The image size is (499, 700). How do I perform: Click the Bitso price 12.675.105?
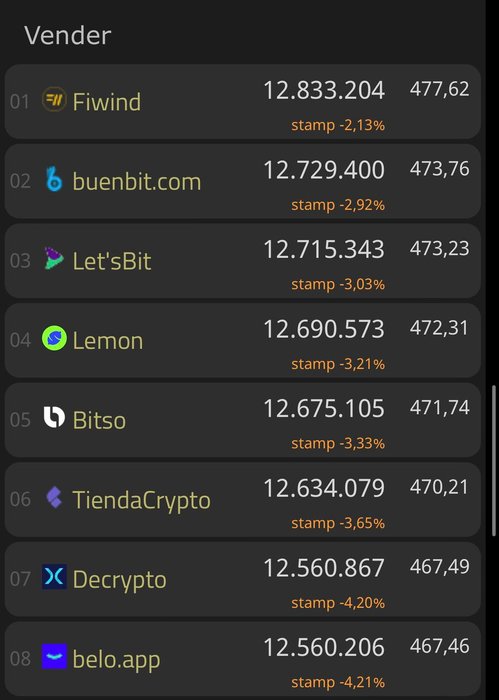point(324,408)
